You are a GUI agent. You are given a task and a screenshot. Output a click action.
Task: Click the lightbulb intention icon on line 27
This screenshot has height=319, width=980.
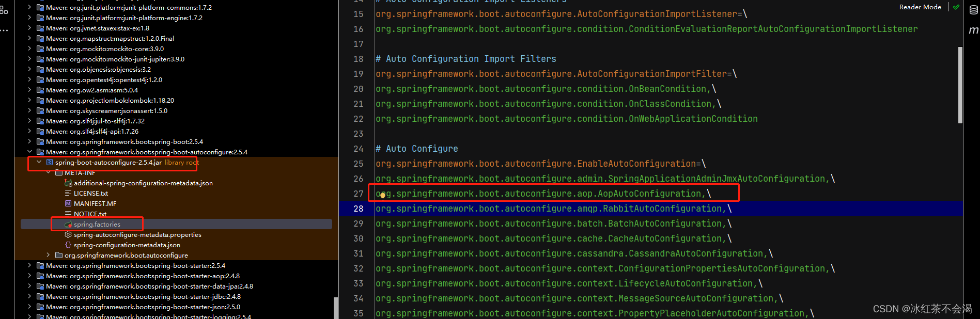[x=383, y=196]
